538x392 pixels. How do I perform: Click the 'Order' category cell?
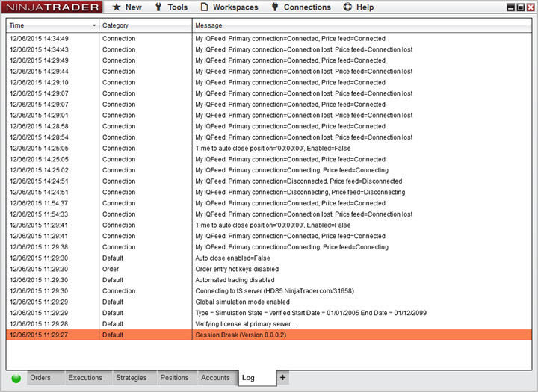(x=111, y=269)
